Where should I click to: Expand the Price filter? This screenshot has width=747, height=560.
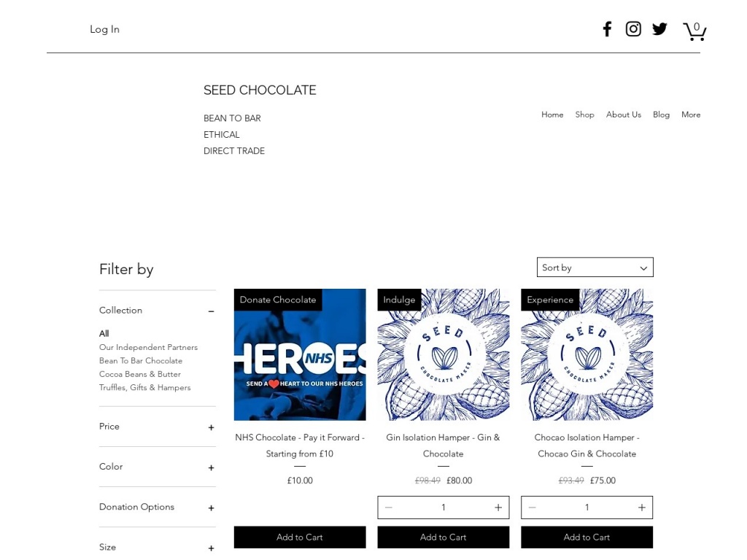[211, 427]
